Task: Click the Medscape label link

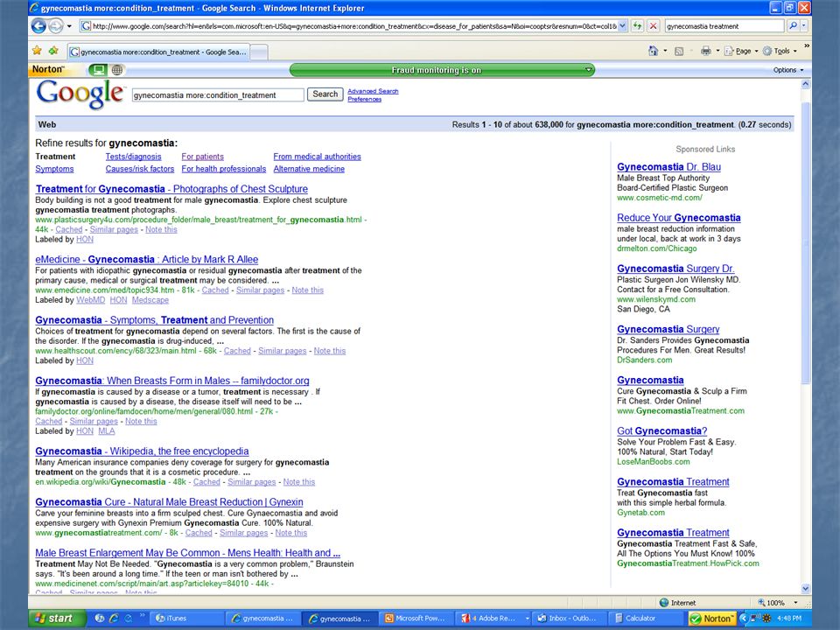Action: coord(150,300)
